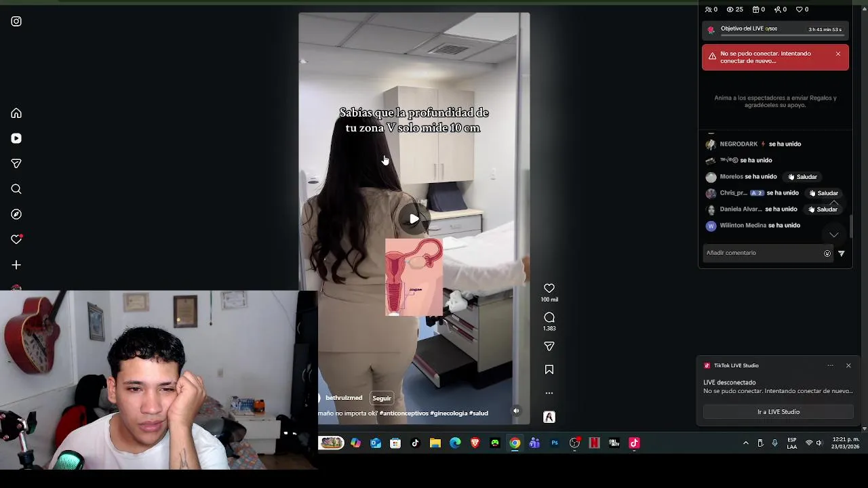This screenshot has width=868, height=488.
Task: Show hidden icons in the system tray
Action: [746, 443]
